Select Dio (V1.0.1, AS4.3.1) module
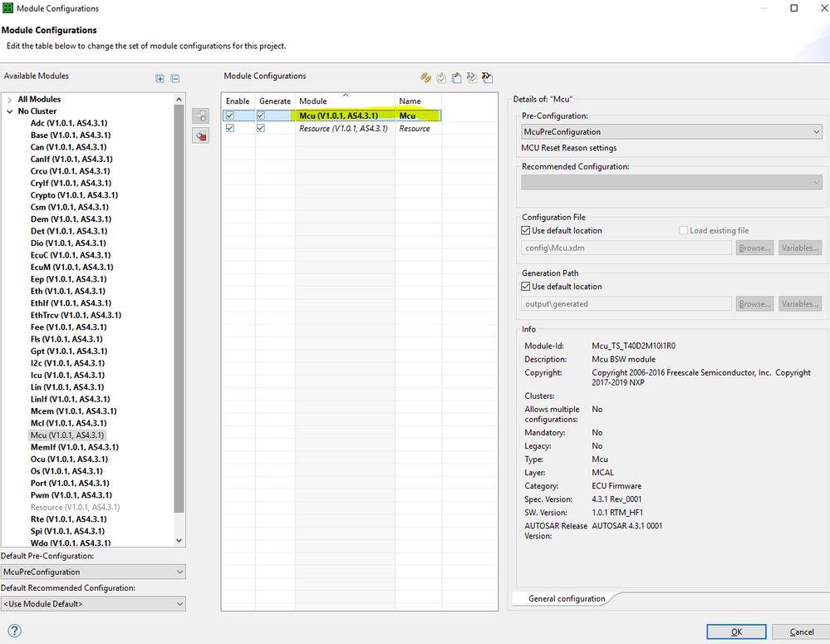This screenshot has width=830, height=644. pos(68,243)
